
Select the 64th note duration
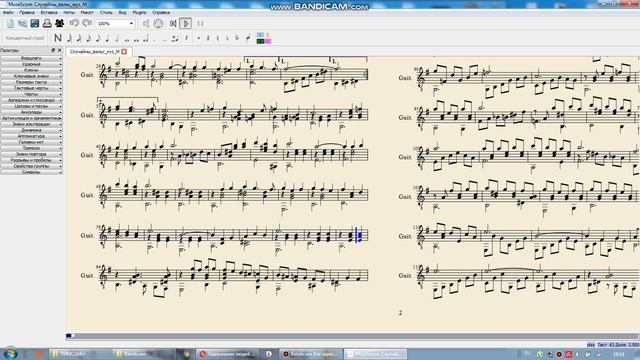pos(69,38)
